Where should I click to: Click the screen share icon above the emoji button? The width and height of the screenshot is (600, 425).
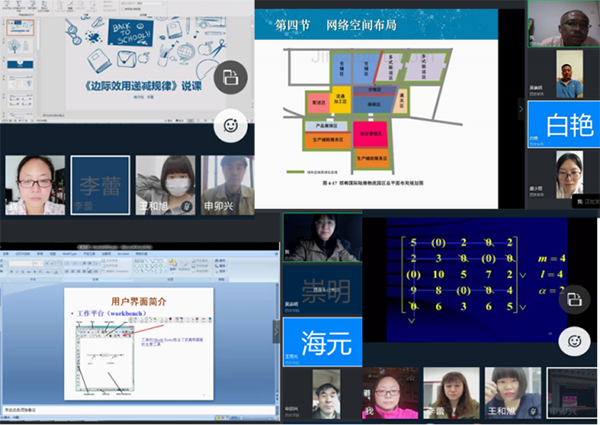pos(230,78)
